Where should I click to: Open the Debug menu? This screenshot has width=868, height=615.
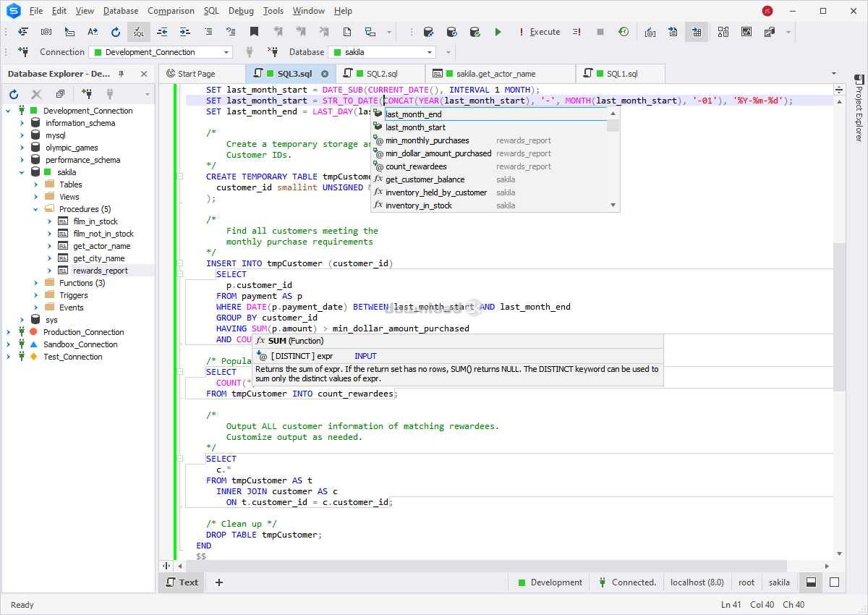click(x=241, y=11)
